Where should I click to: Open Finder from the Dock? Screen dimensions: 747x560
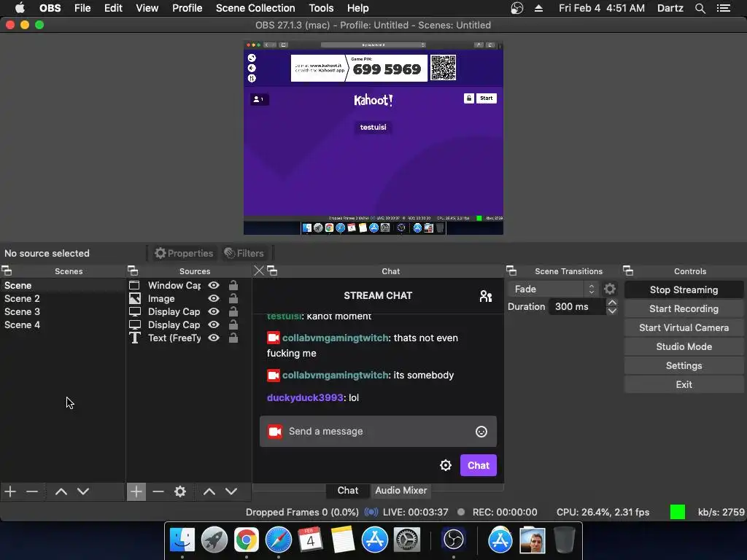(x=182, y=540)
